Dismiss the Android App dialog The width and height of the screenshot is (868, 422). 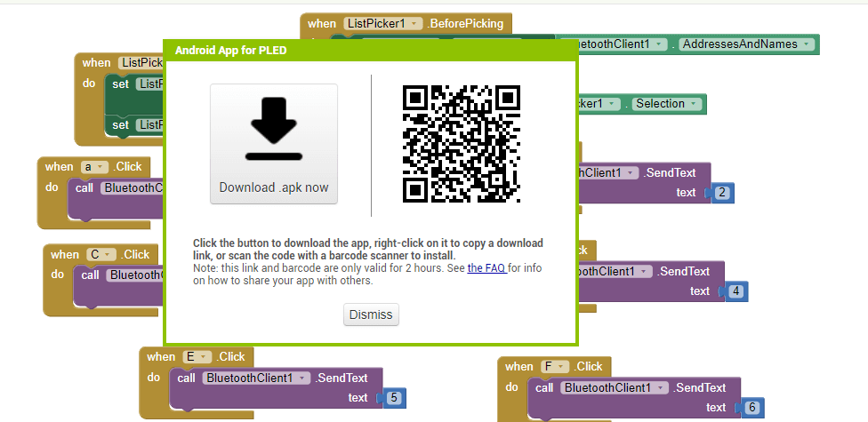(x=371, y=315)
